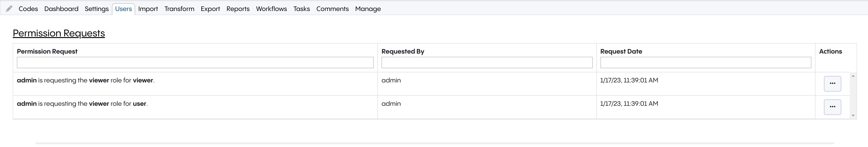Image resolution: width=868 pixels, height=147 pixels.
Task: Switch to the Dashboard tab
Action: 61,9
